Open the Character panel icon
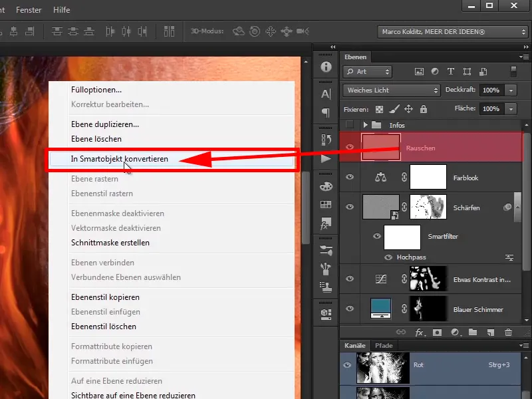 tap(326, 94)
